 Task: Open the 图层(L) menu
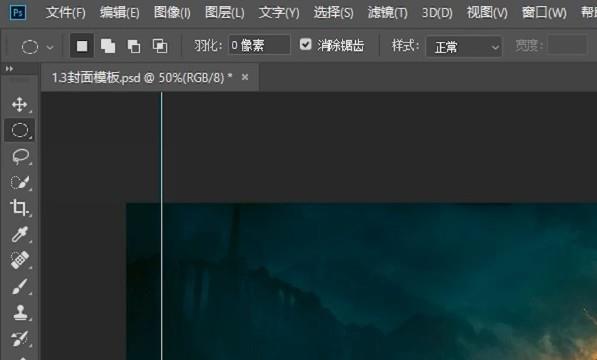coord(225,13)
